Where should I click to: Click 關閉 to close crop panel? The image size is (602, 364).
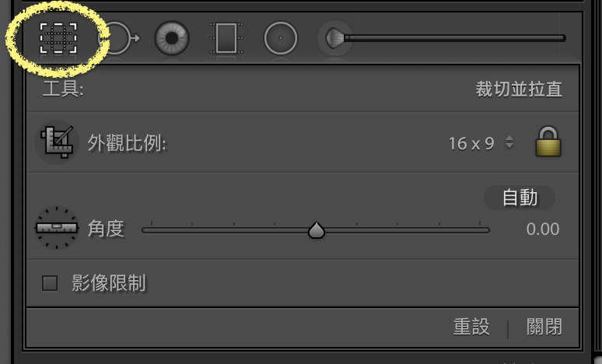pos(544,327)
